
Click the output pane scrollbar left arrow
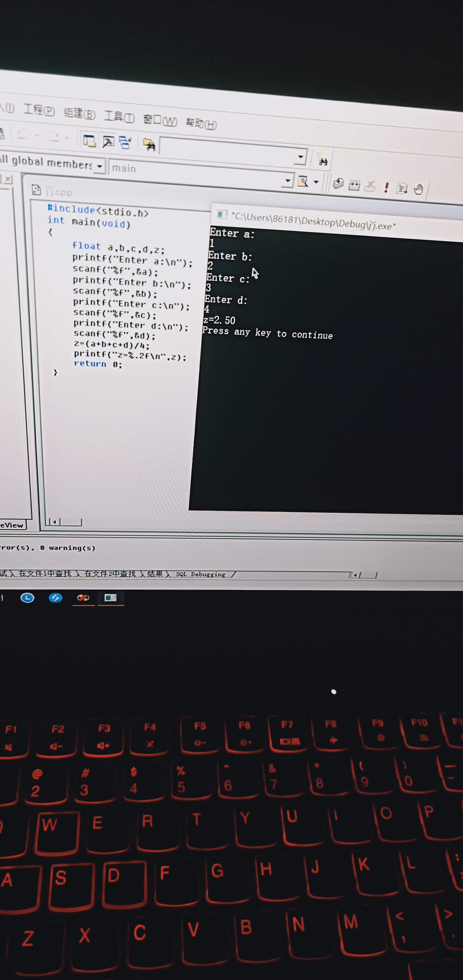coord(355,575)
